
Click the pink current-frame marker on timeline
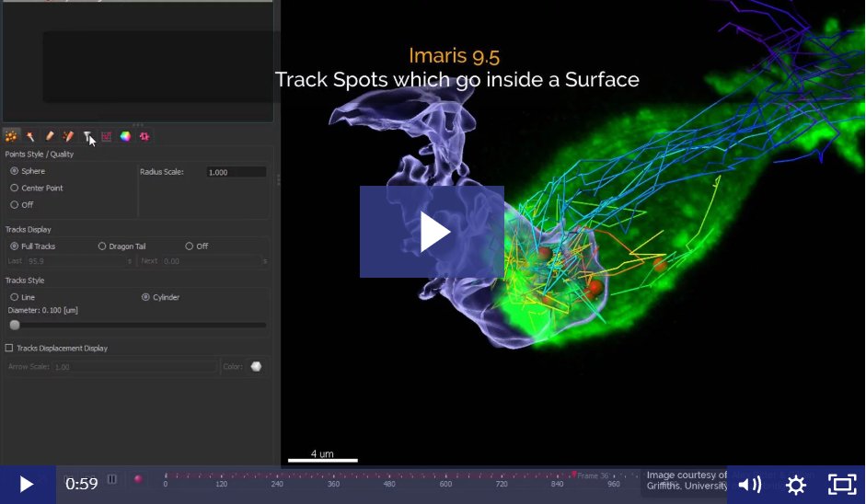(574, 475)
